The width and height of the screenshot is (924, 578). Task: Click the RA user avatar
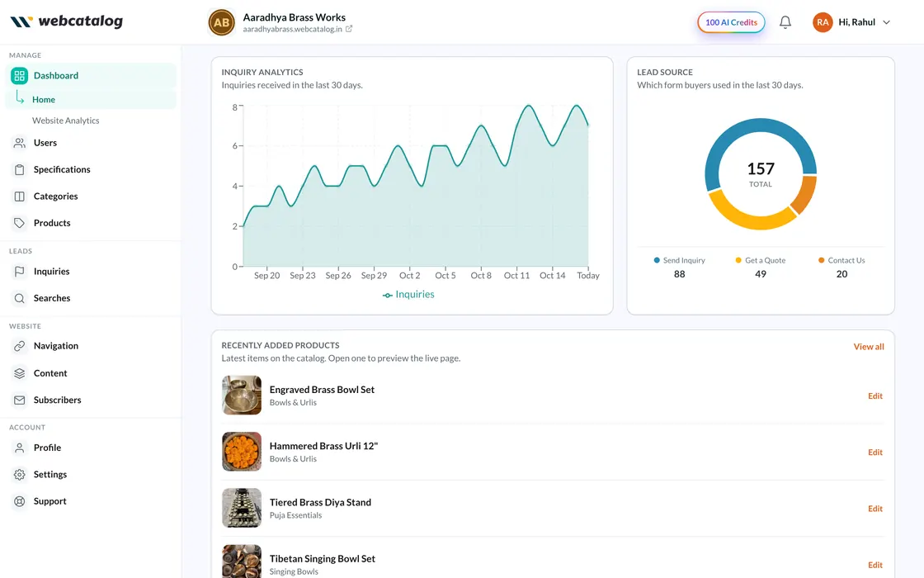click(823, 22)
